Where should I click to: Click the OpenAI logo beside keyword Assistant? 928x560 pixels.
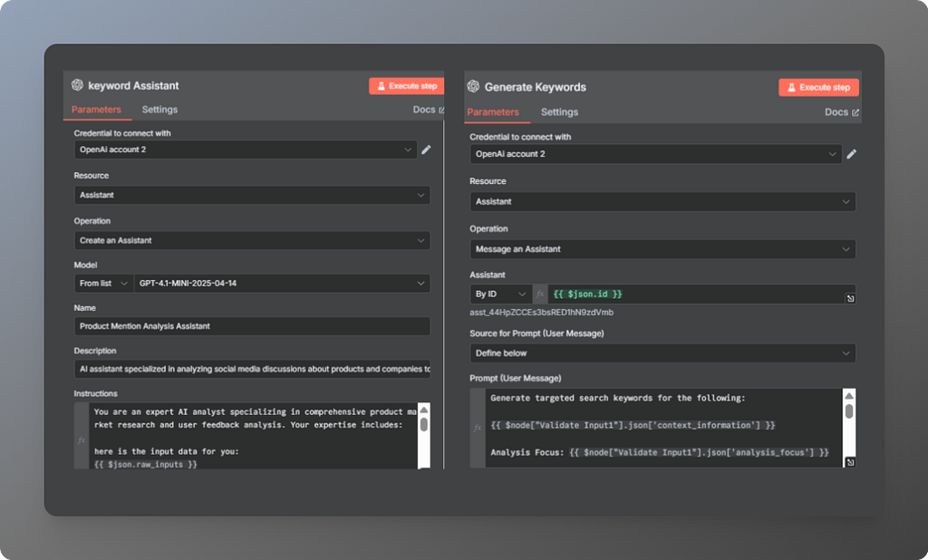[78, 85]
